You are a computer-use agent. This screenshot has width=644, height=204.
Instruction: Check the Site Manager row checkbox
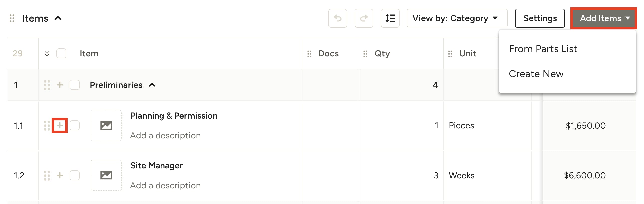click(x=74, y=175)
